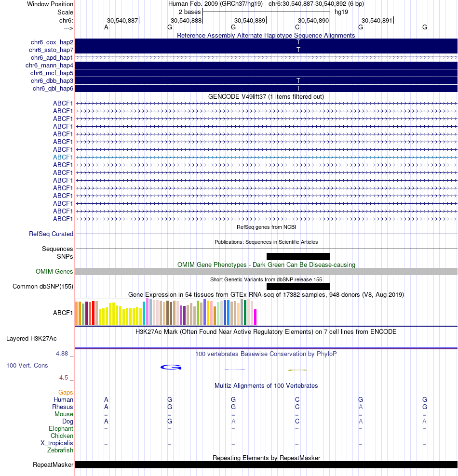
Task: Open Reference Assembly Alternate Haplotype track title
Action: (266, 35)
